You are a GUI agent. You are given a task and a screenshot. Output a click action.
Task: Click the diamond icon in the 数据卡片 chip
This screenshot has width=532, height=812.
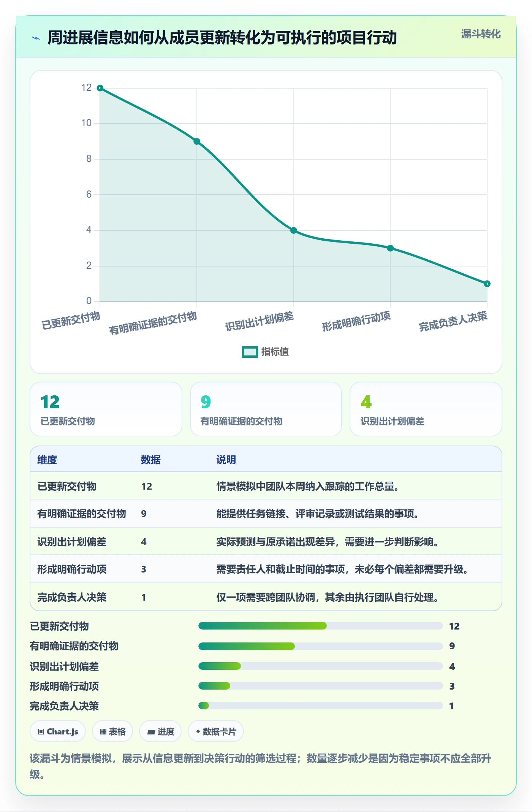[198, 731]
